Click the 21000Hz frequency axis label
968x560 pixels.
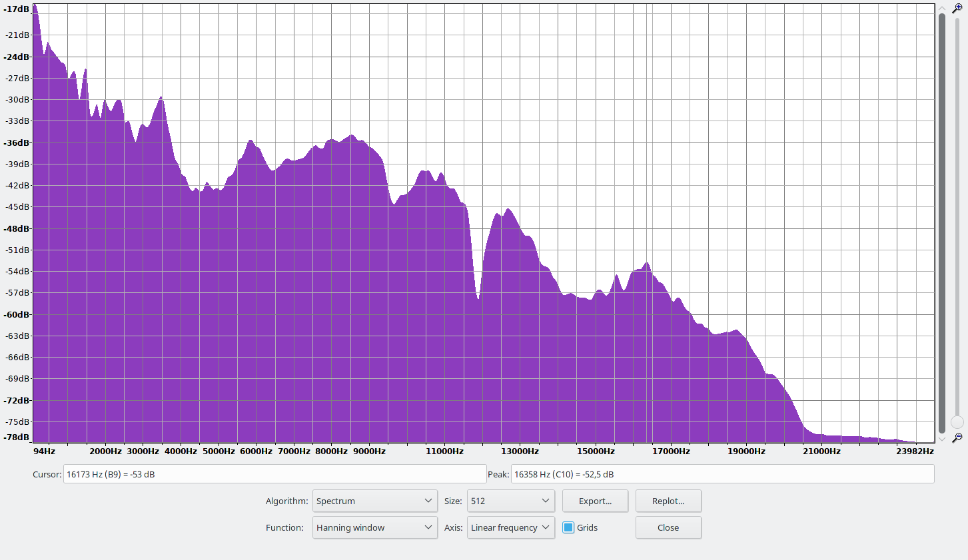821,451
